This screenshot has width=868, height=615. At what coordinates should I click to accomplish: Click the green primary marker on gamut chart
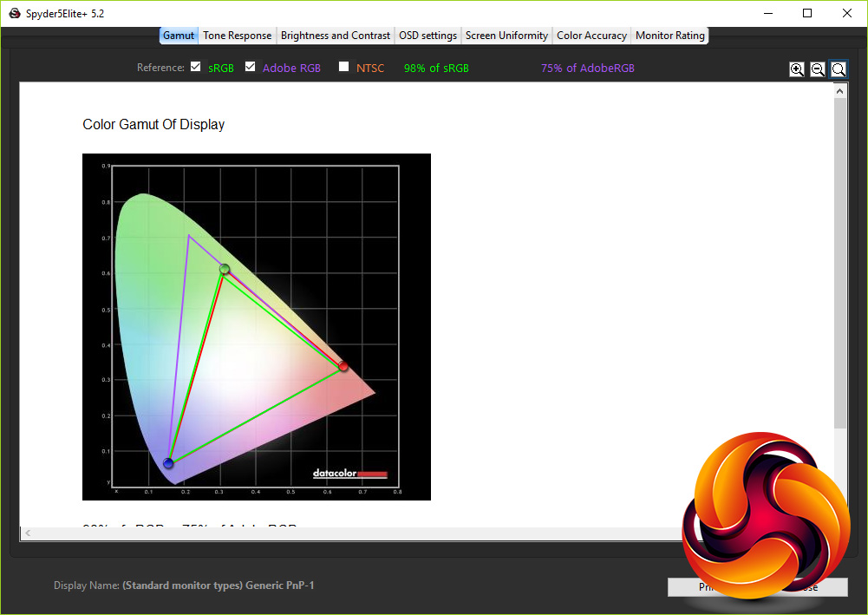[x=225, y=269]
